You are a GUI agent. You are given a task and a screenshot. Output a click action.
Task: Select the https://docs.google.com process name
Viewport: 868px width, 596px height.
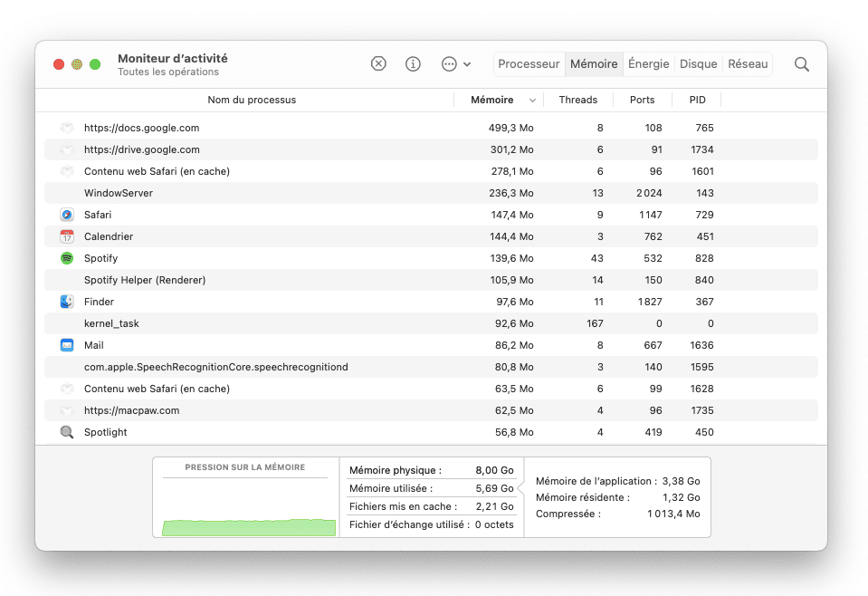142,128
